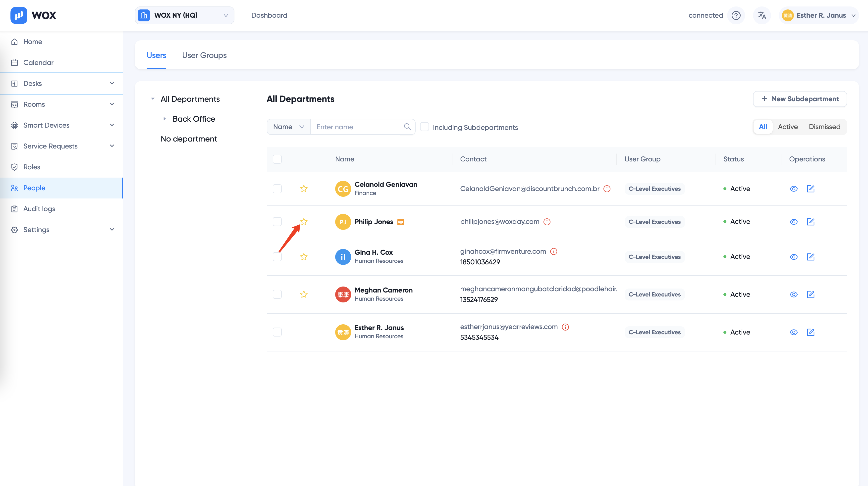
Task: Click the connected status text
Action: tap(705, 15)
